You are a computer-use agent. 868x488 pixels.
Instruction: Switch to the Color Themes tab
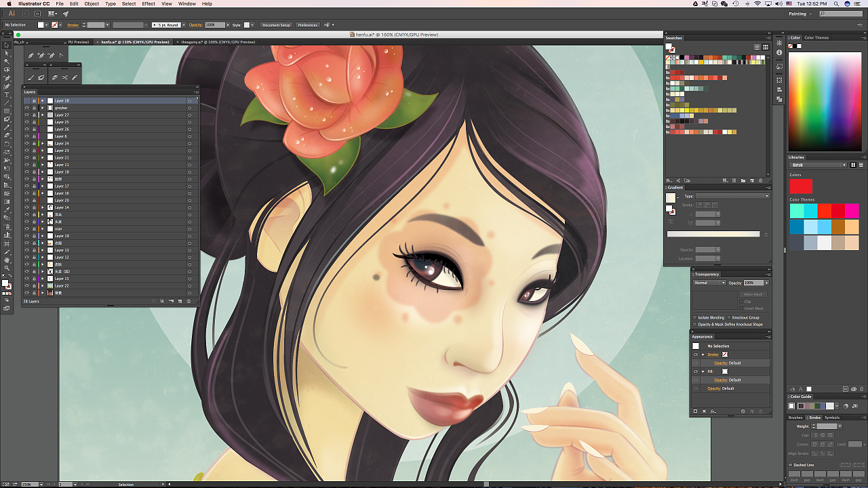coord(816,38)
